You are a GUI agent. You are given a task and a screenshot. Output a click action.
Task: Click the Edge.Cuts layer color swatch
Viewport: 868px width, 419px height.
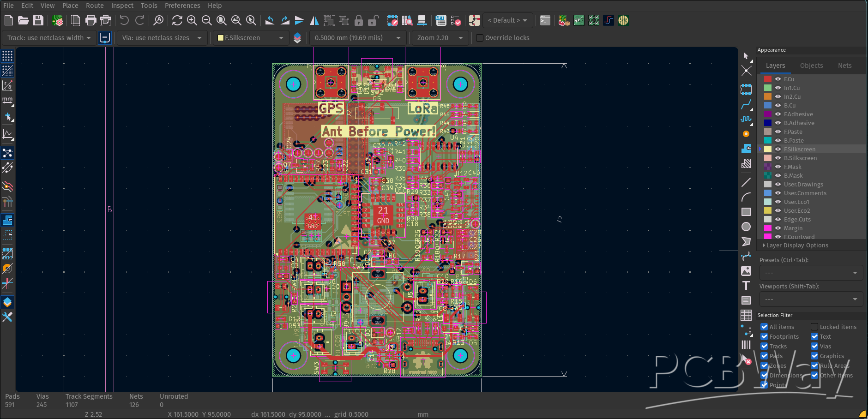pos(768,219)
